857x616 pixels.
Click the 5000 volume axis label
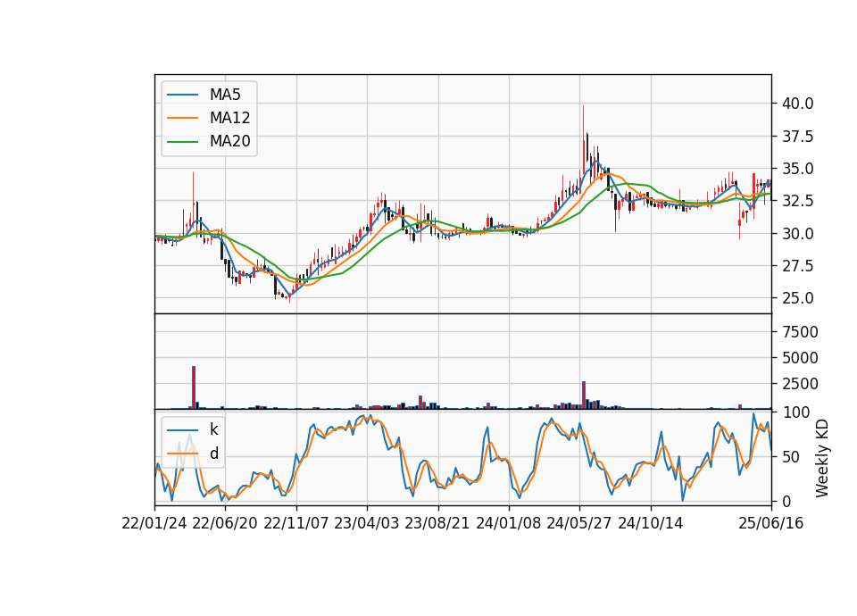click(x=800, y=358)
